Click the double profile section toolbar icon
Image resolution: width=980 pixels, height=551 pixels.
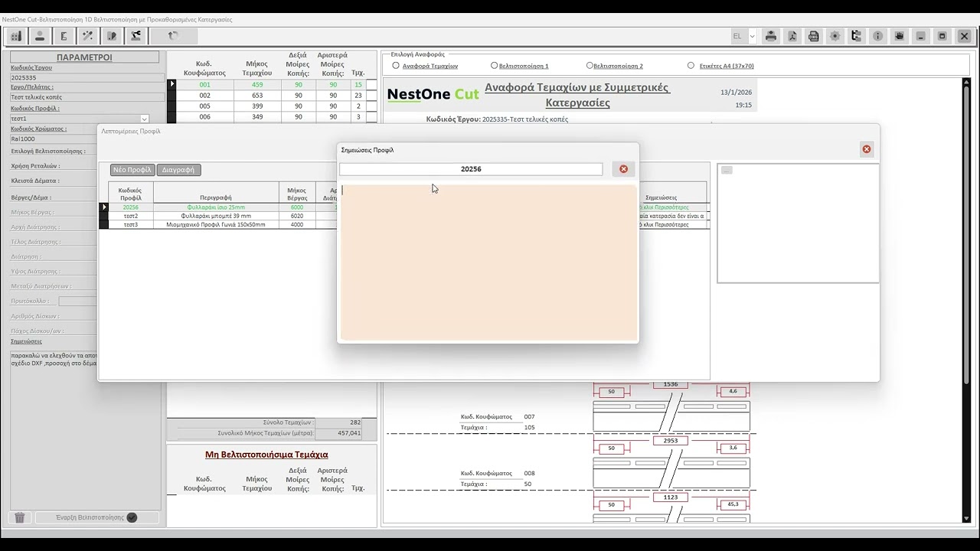click(112, 36)
